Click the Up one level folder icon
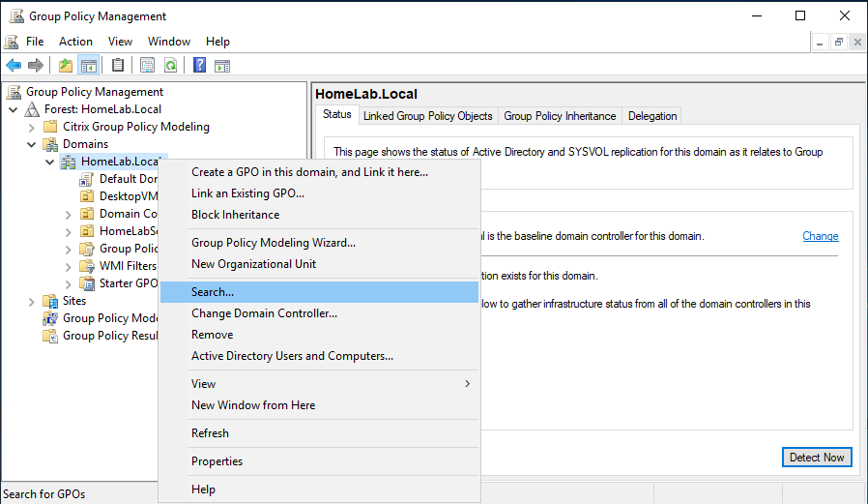Screen dimensions: 868x504 (66, 66)
